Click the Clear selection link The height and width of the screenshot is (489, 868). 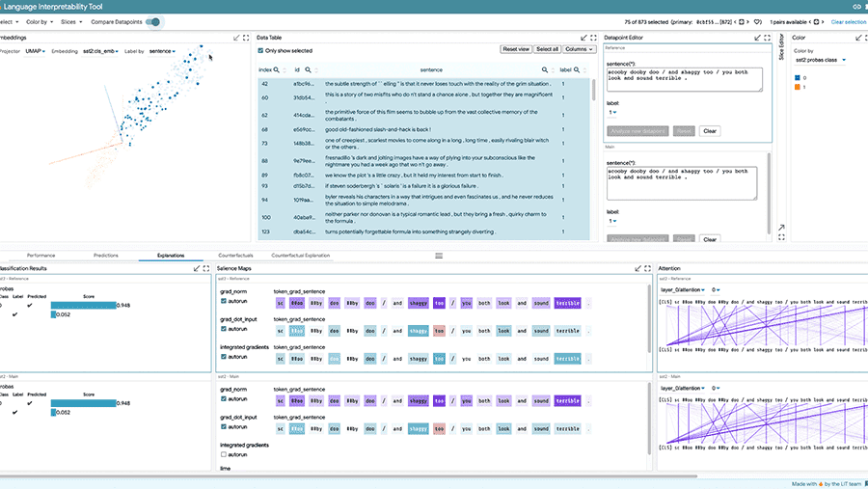point(848,21)
